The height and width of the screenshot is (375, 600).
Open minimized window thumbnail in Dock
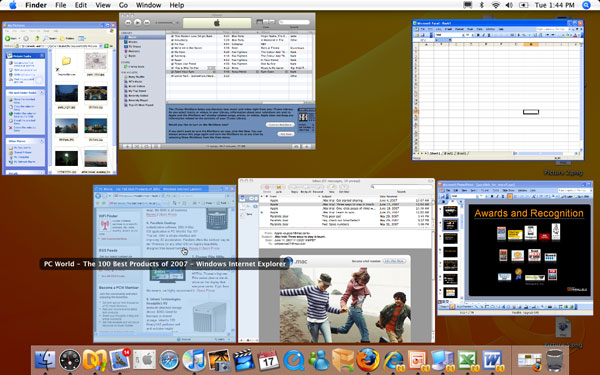pos(530,362)
